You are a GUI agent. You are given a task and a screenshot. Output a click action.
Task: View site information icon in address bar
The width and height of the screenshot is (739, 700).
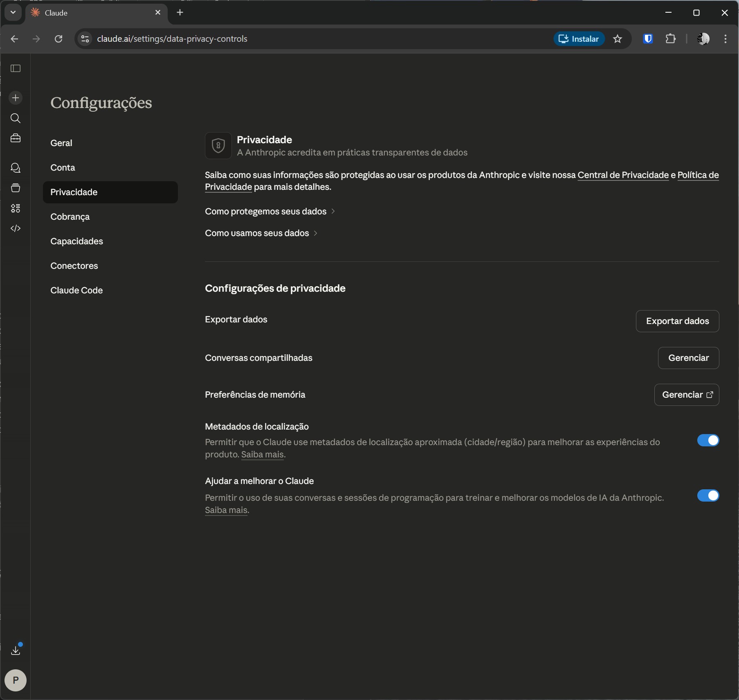click(x=85, y=39)
